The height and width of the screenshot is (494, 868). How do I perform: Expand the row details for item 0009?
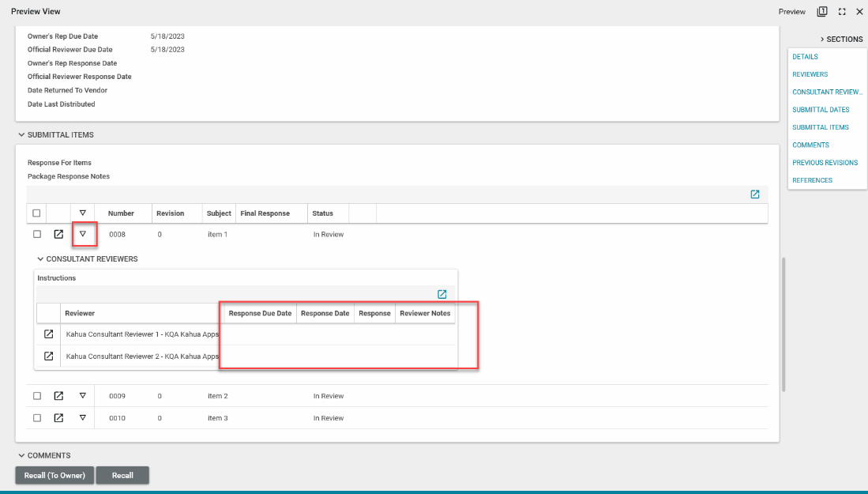(x=82, y=396)
